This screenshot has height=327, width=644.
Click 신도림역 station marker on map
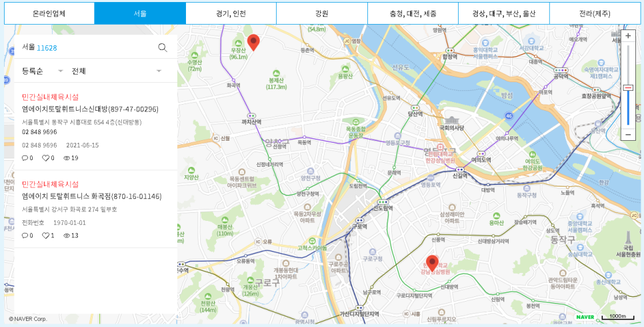point(383,202)
